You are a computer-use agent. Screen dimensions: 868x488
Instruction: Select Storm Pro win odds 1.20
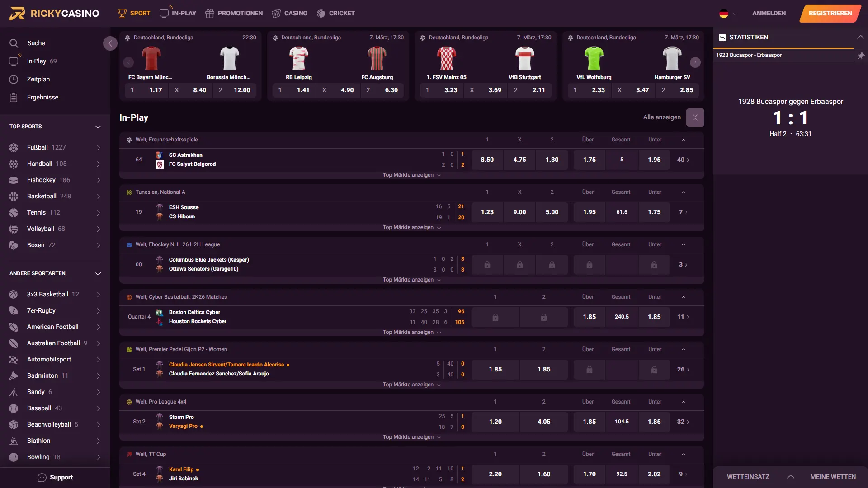coord(495,422)
